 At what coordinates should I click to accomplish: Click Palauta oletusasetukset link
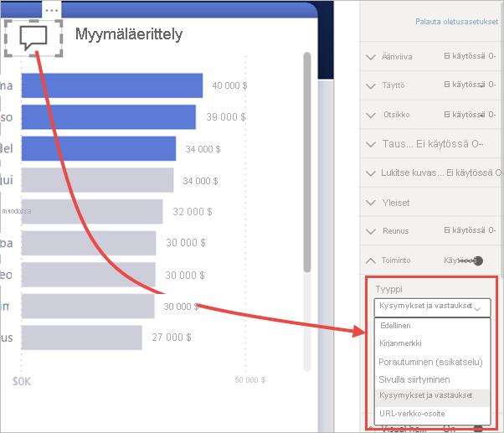456,22
